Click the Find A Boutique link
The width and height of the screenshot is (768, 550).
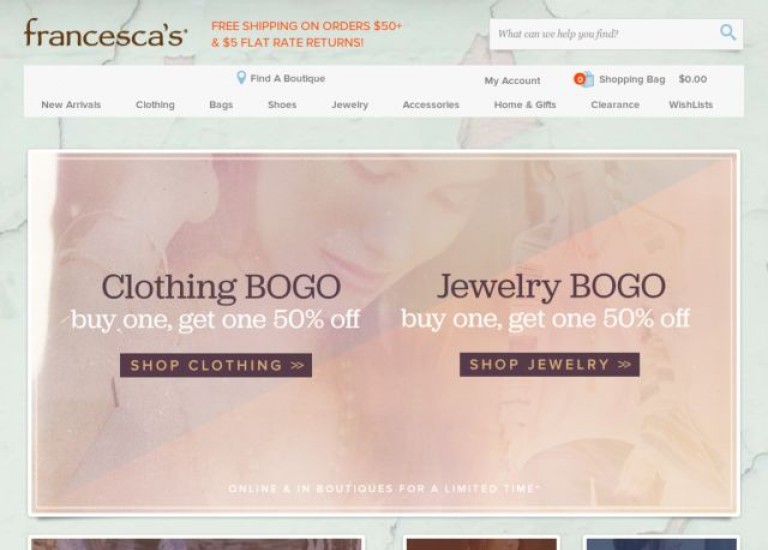click(x=288, y=78)
